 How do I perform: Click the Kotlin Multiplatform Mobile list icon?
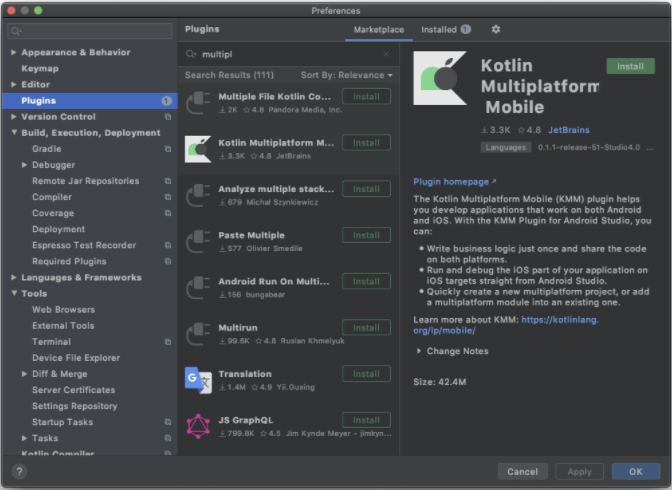[198, 149]
